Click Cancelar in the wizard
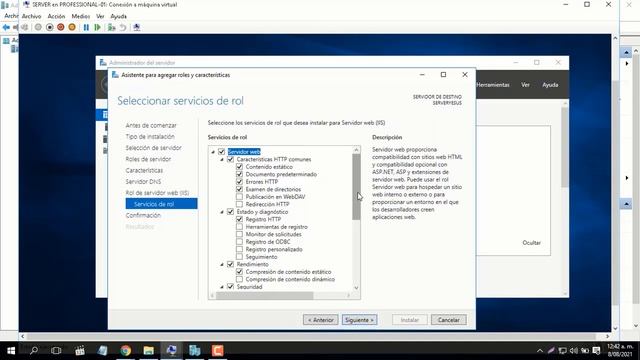640x360 pixels. [448, 320]
